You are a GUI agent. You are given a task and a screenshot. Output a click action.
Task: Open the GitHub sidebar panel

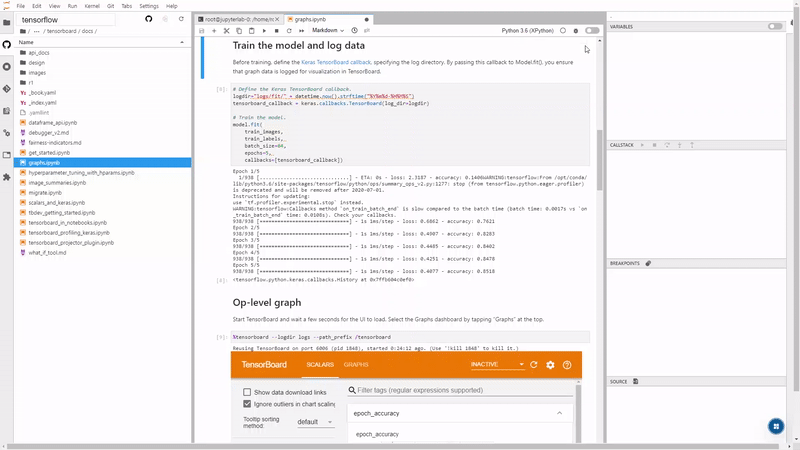7,44
